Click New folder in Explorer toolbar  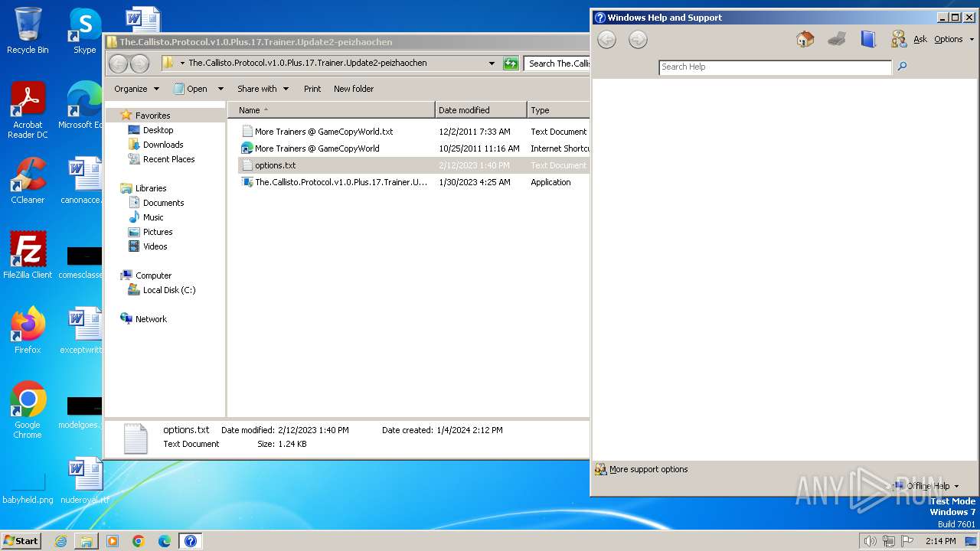tap(354, 89)
